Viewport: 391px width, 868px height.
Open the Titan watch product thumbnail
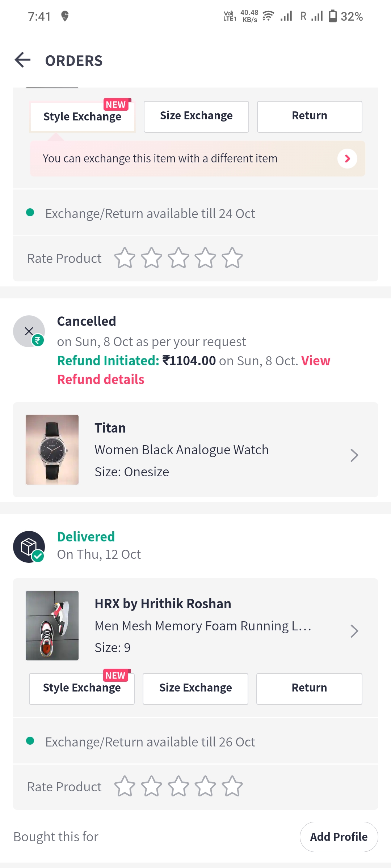[52, 450]
